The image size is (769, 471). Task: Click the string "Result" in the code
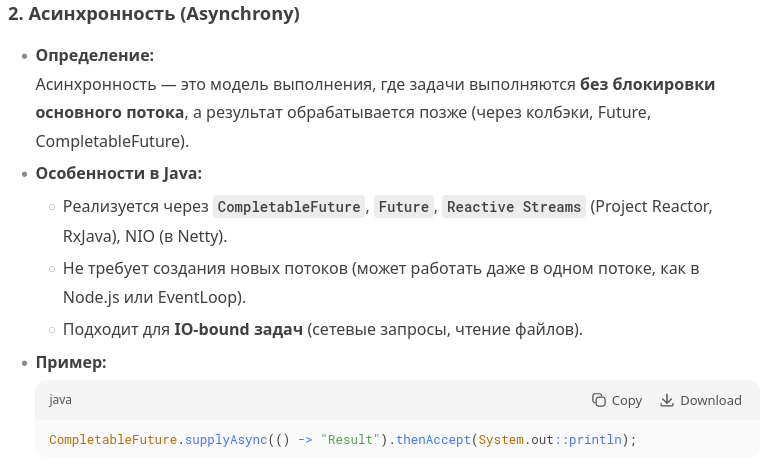(350, 440)
